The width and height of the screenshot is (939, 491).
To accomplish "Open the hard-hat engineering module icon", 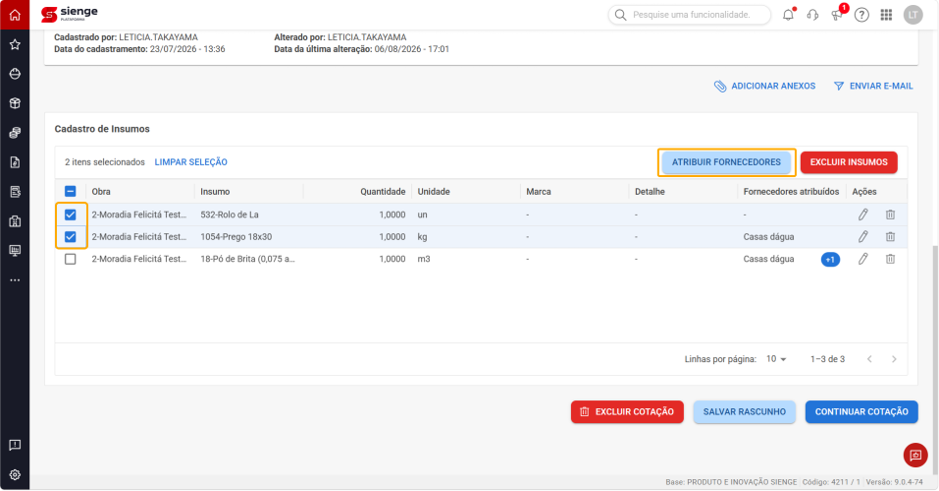I will tap(15, 74).
